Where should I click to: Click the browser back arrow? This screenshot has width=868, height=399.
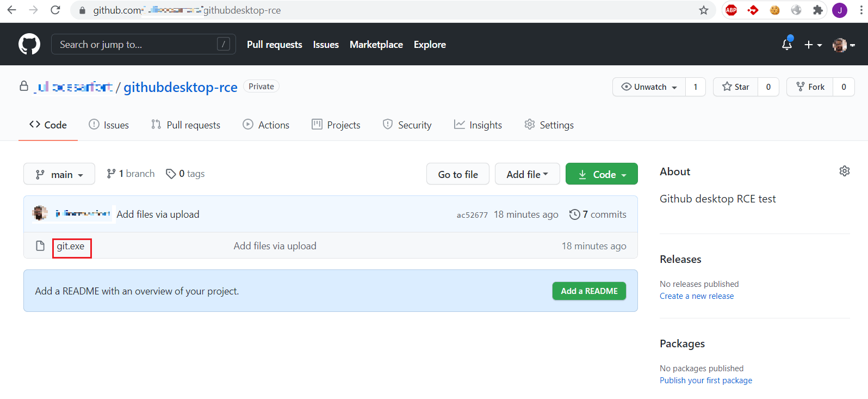(11, 10)
